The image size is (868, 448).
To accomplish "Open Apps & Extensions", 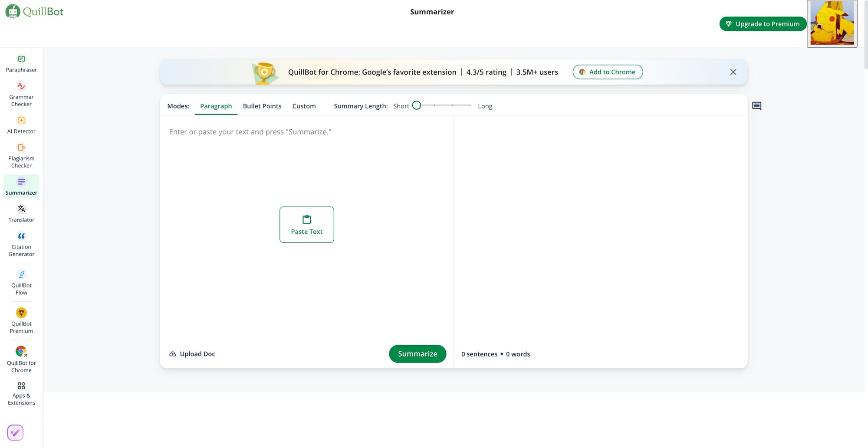I will pos(21,393).
